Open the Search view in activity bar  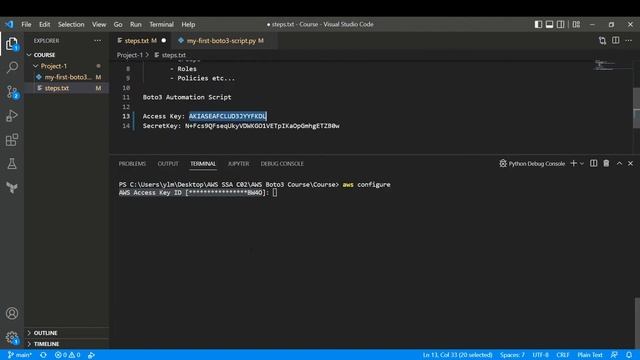(12, 67)
